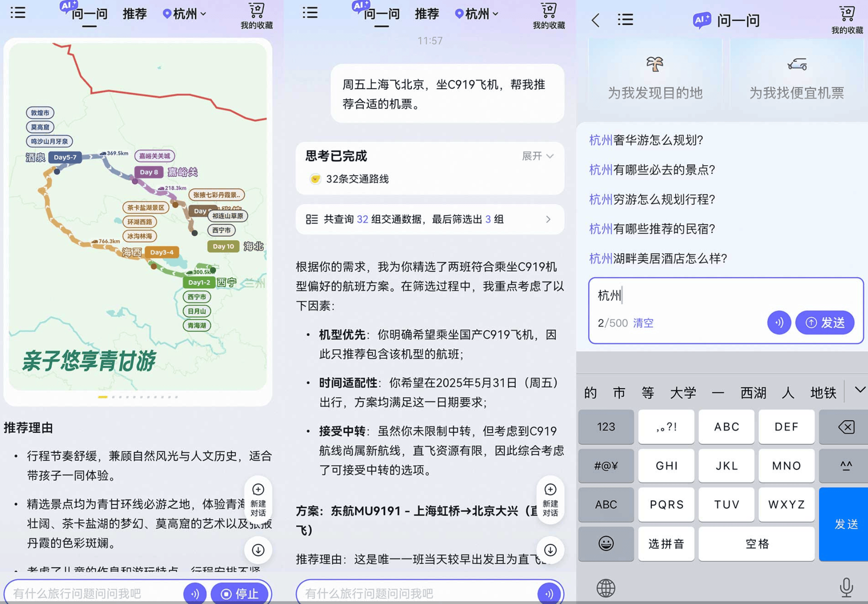Switch to 问一问 tab in left screen
The image size is (868, 604).
(x=89, y=14)
